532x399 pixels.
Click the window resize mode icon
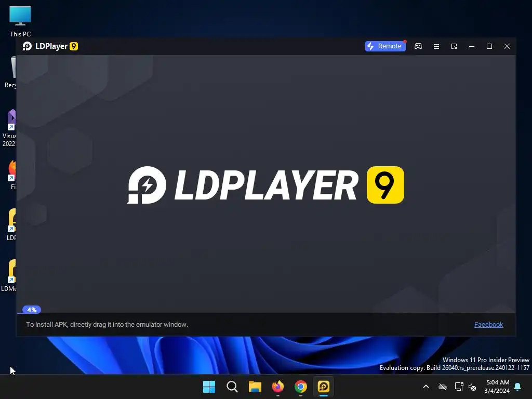tap(454, 46)
